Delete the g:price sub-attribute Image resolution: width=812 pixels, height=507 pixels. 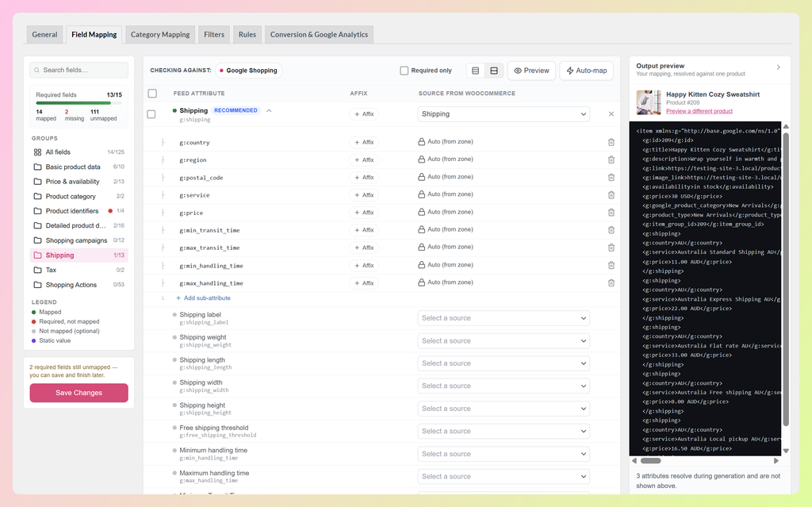coord(611,213)
